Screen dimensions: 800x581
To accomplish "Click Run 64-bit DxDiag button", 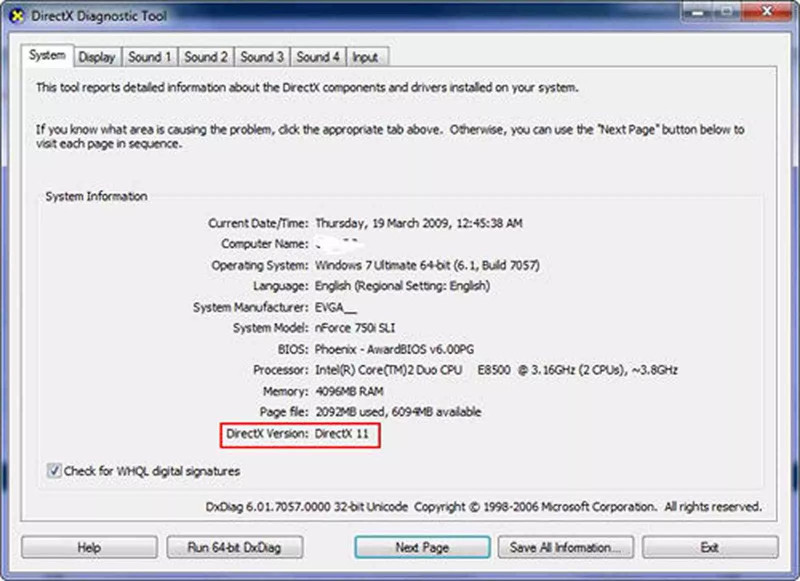I will point(235,547).
